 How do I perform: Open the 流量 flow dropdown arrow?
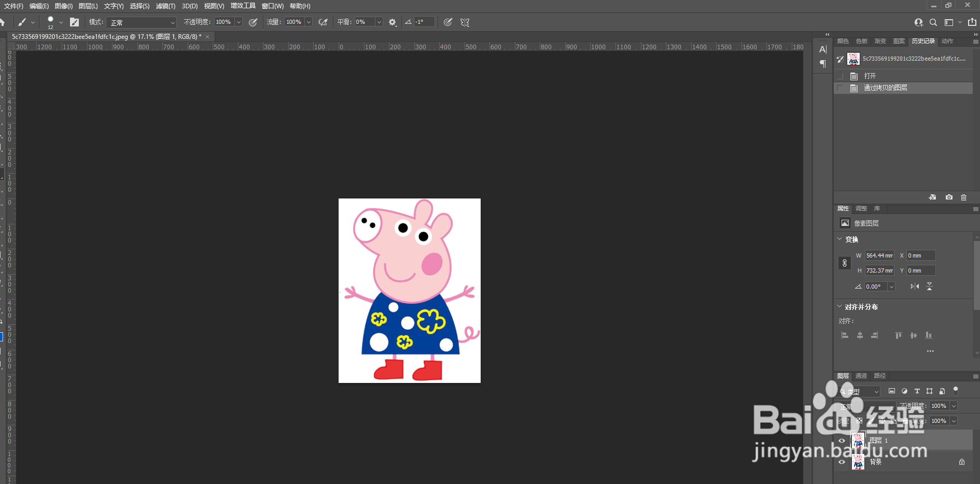(x=309, y=22)
